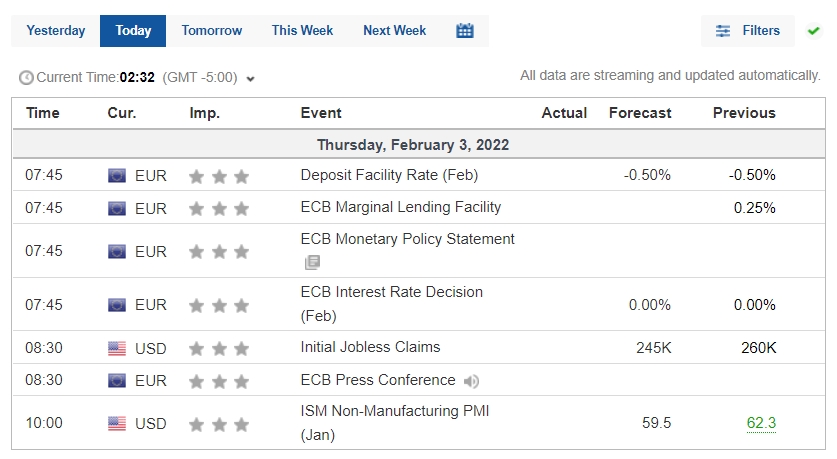Open the Filters panel
The width and height of the screenshot is (837, 459).
[x=748, y=31]
